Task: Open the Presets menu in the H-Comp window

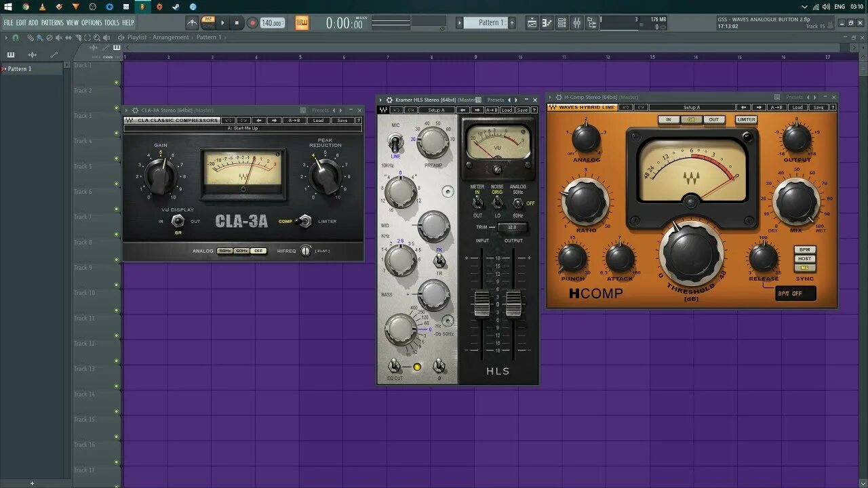Action: coord(794,97)
